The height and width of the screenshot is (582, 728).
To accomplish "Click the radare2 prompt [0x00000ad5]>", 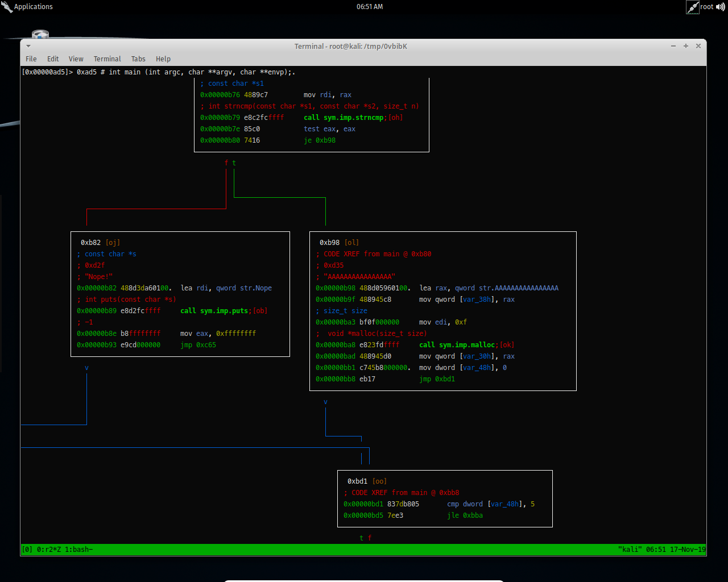I will [47, 72].
